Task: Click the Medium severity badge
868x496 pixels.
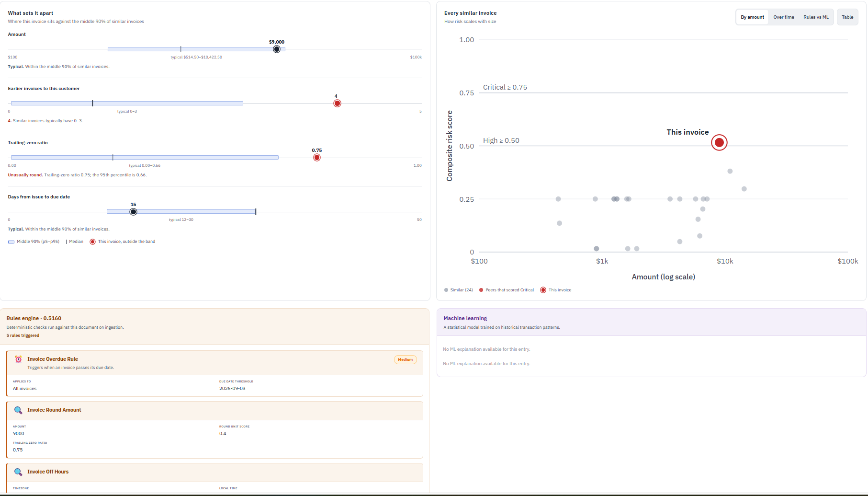Action: coord(405,359)
